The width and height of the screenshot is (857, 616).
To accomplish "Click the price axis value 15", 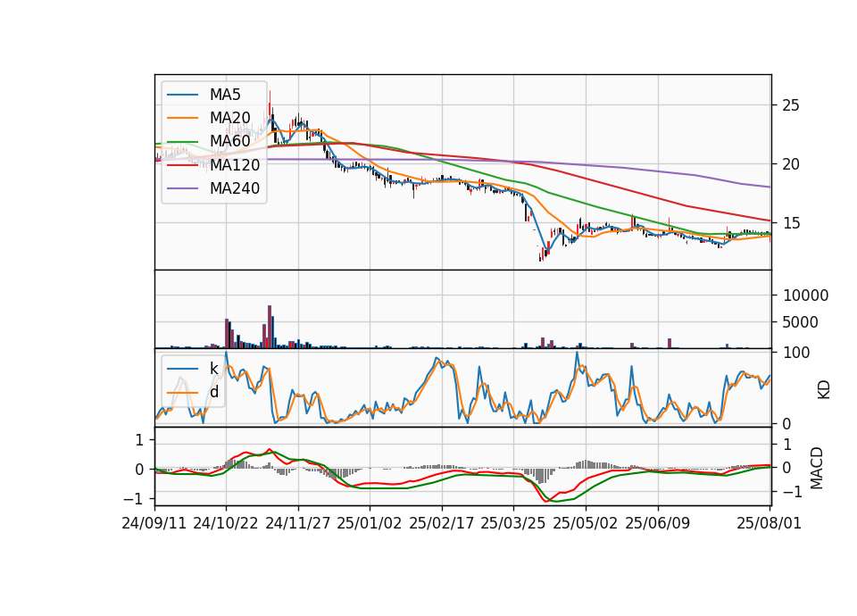I will pyautogui.click(x=791, y=223).
